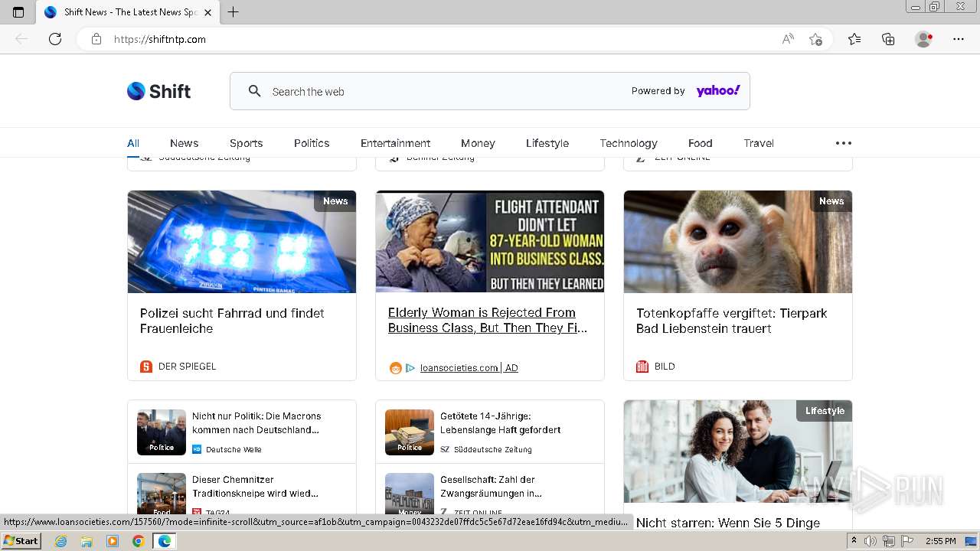This screenshot has width=980, height=551.
Task: Open the Lifestyle category
Action: (x=547, y=143)
